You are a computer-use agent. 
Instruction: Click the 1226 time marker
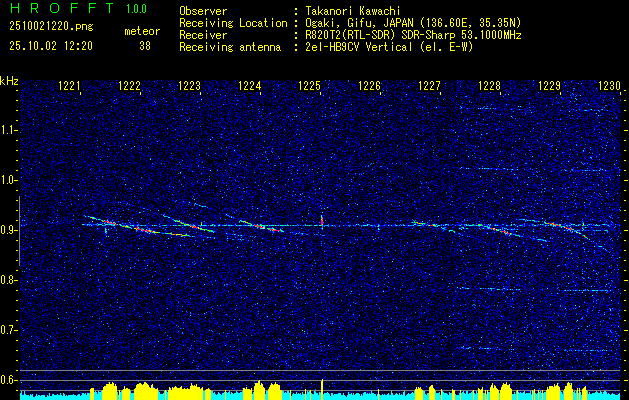(x=369, y=86)
